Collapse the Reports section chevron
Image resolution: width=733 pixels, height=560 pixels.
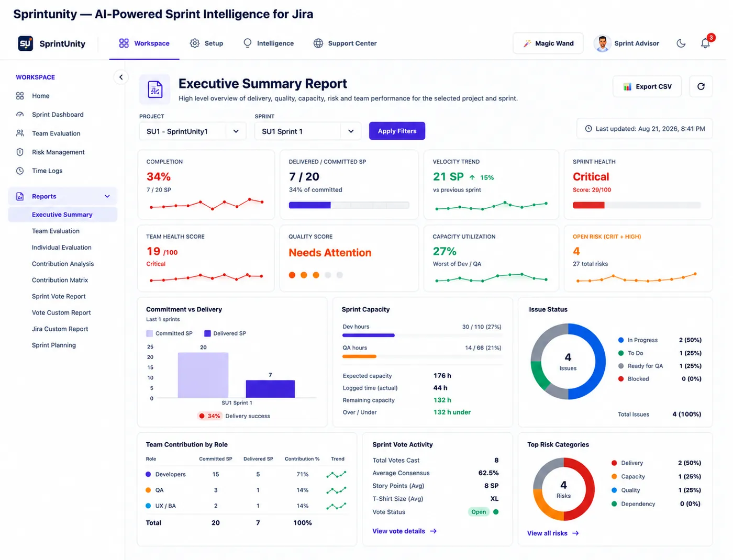pyautogui.click(x=107, y=197)
